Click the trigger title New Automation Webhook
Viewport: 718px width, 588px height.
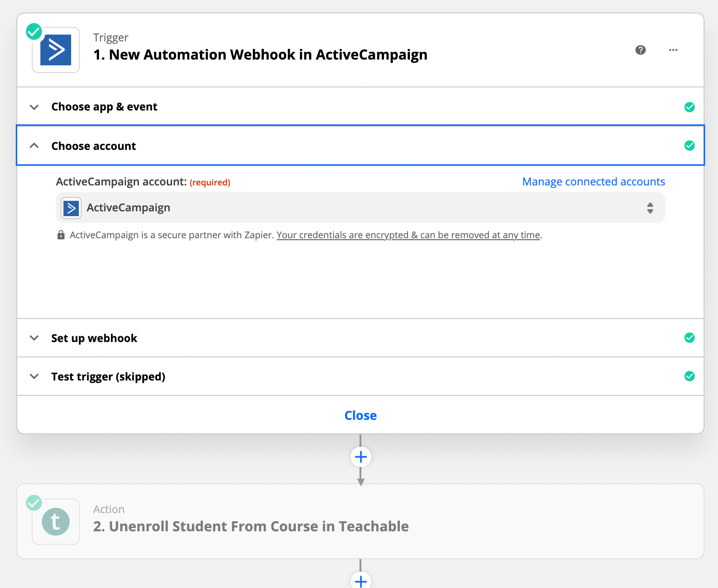[x=260, y=55]
